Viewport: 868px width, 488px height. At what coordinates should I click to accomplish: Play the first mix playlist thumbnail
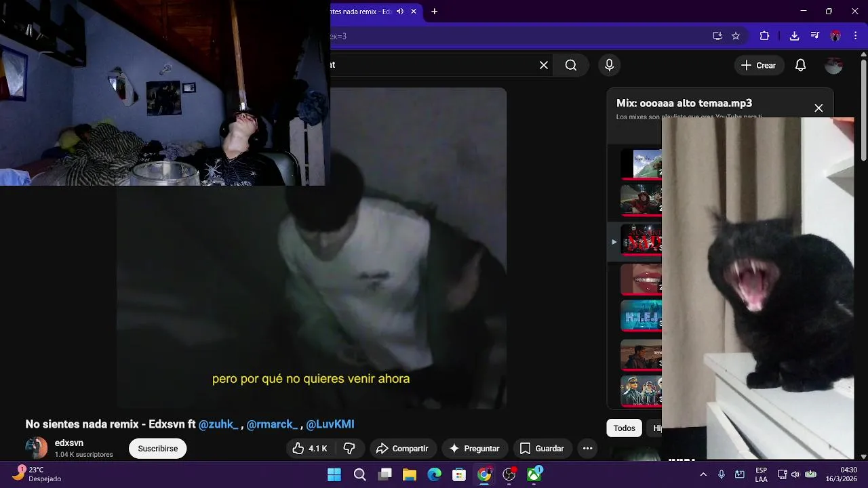642,165
